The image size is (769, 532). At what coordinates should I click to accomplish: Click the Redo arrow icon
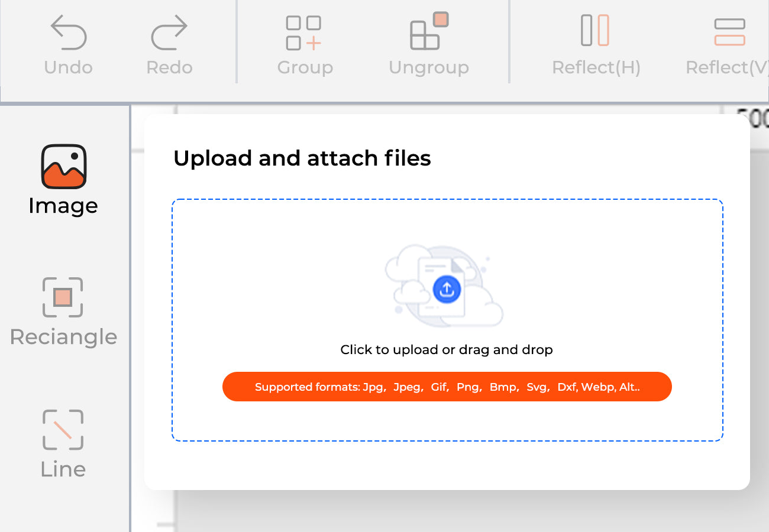pos(169,33)
